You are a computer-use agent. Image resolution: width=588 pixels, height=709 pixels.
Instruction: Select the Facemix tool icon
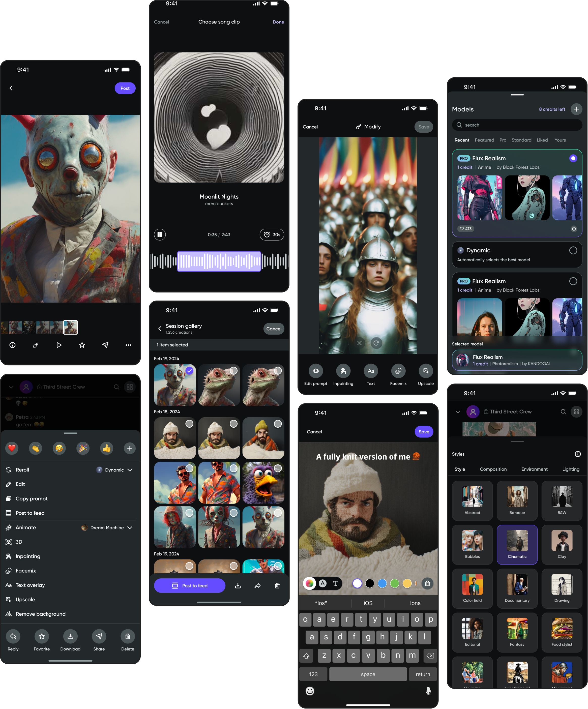pyautogui.click(x=398, y=371)
